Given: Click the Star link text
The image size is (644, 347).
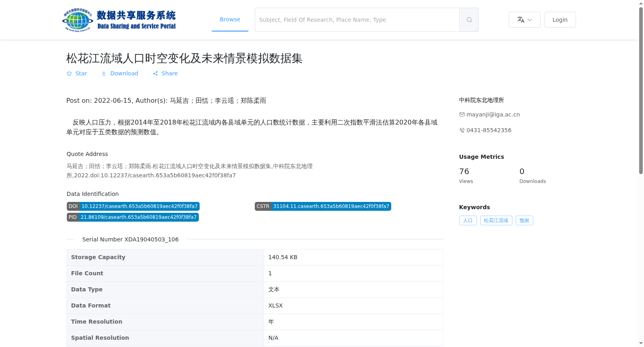Looking at the screenshot, I should coord(81,73).
